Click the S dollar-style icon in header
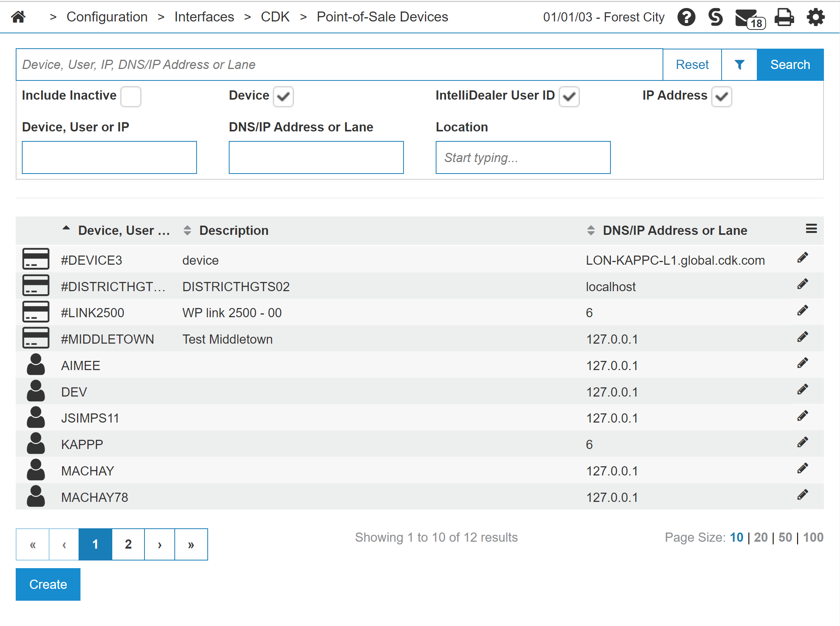This screenshot has height=626, width=840. coord(715,17)
